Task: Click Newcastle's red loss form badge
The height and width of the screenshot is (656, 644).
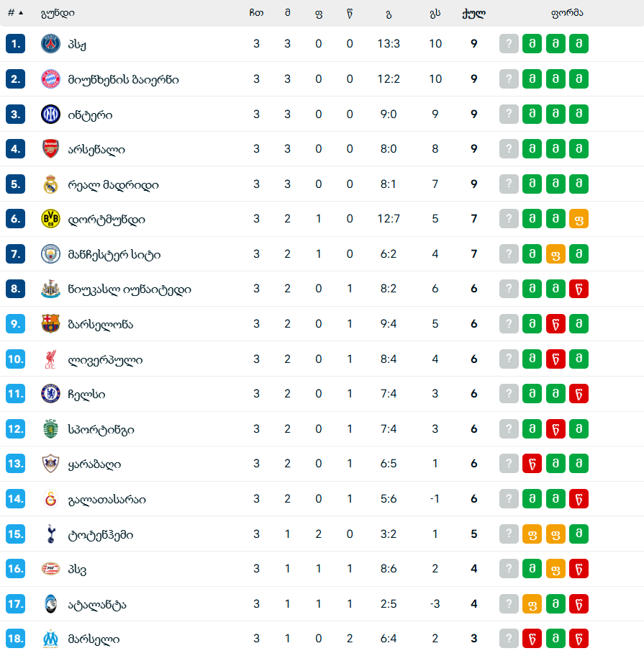Action: click(579, 289)
